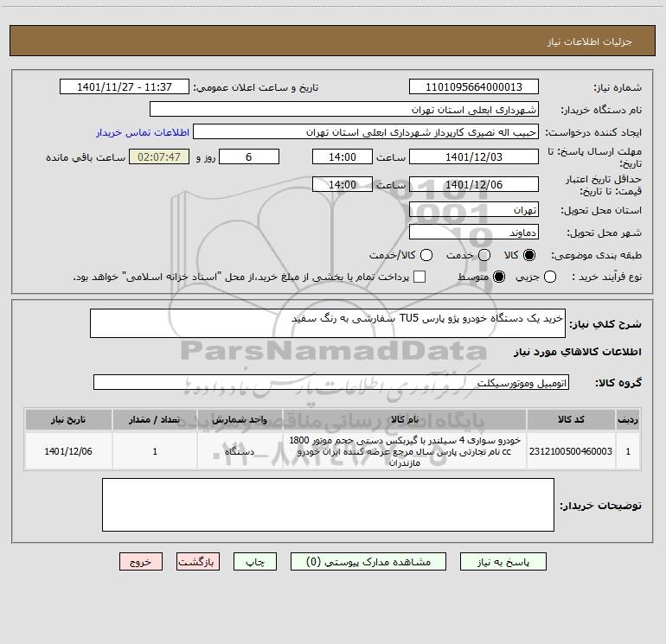Click price validity date field 1401/12/06
Image resolution: width=666 pixels, height=644 pixels.
474,185
